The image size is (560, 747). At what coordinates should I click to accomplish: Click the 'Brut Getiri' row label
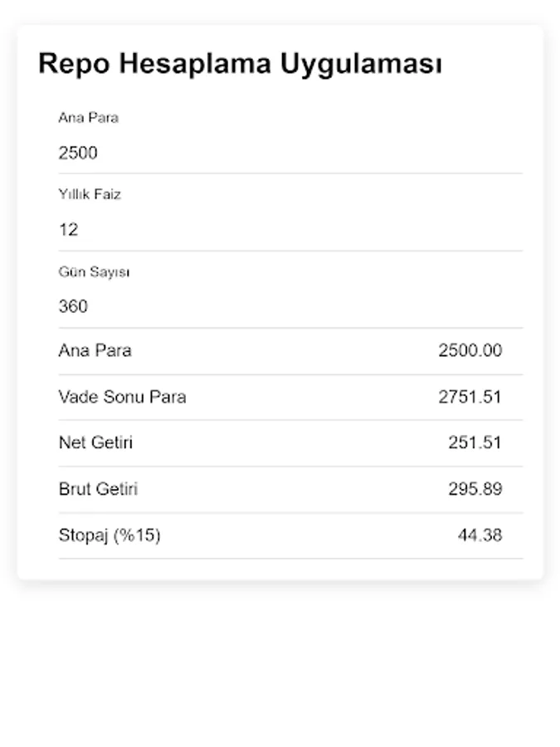(x=98, y=489)
